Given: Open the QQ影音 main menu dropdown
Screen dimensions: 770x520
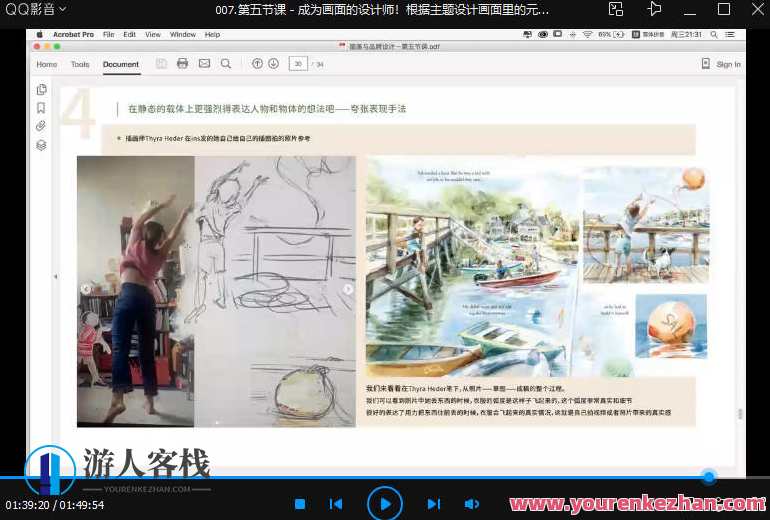Looking at the screenshot, I should pyautogui.click(x=35, y=9).
